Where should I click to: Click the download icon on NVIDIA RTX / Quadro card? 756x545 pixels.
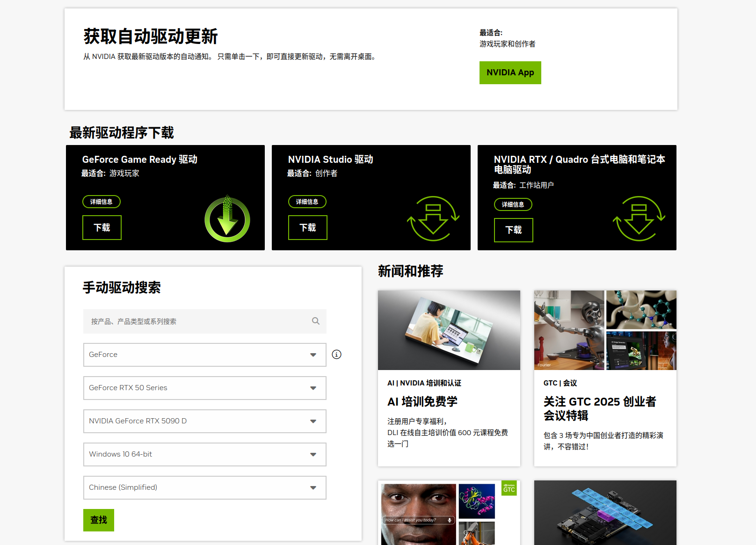639,218
